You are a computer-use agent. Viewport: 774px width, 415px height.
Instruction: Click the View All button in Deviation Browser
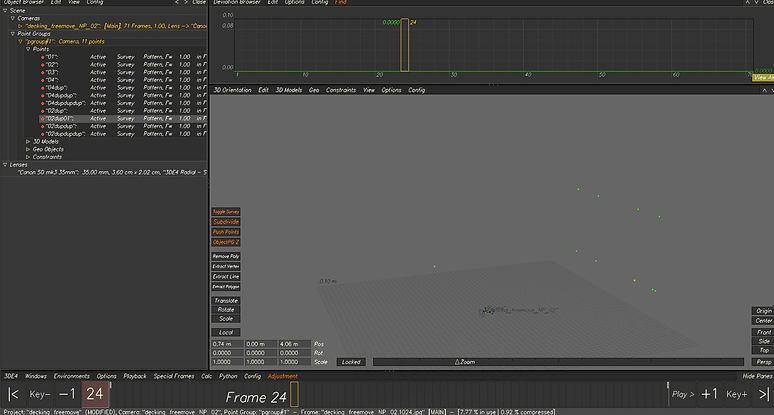[763, 78]
